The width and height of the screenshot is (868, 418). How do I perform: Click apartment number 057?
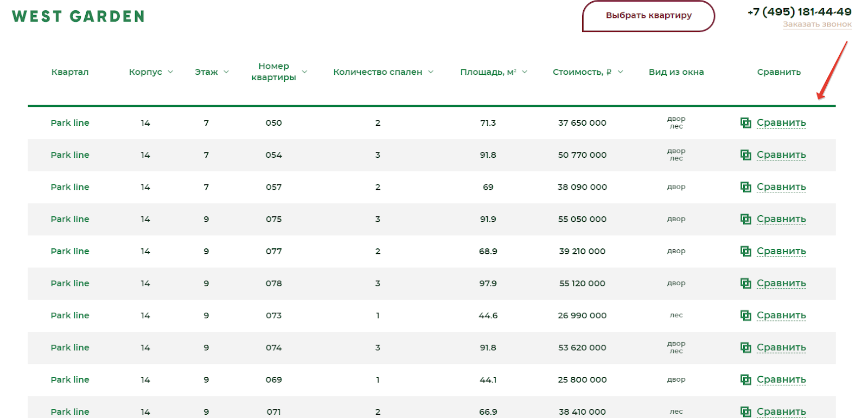(273, 187)
